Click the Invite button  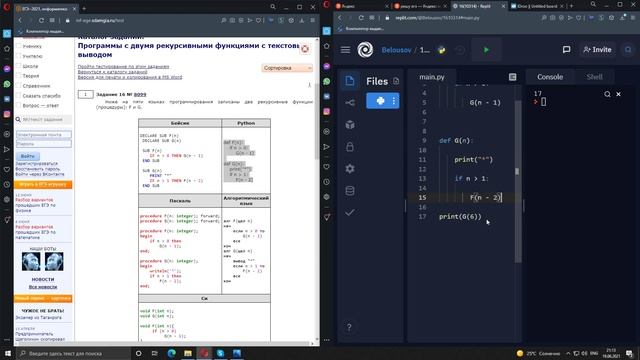598,50
